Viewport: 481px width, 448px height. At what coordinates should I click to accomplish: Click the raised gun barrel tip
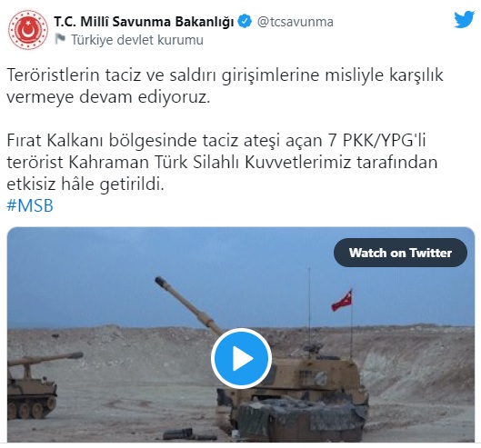[159, 280]
